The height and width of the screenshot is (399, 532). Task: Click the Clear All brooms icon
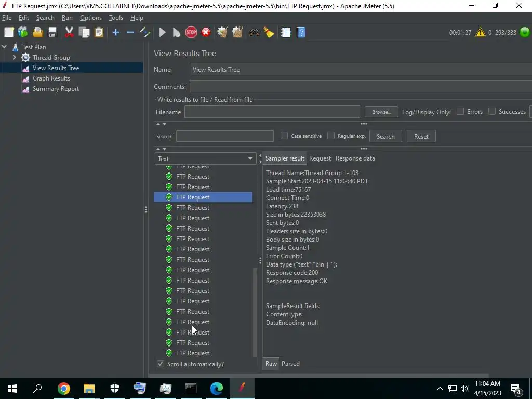(237, 33)
